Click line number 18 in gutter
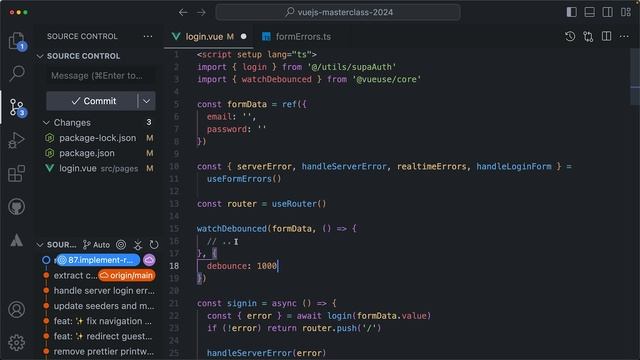Viewport: 640px width, 360px height. coord(174,266)
